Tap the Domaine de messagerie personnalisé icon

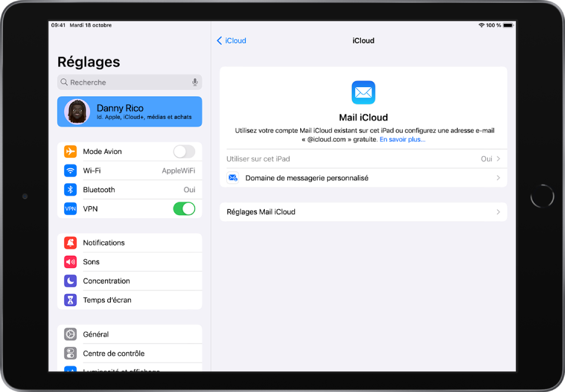coord(233,177)
